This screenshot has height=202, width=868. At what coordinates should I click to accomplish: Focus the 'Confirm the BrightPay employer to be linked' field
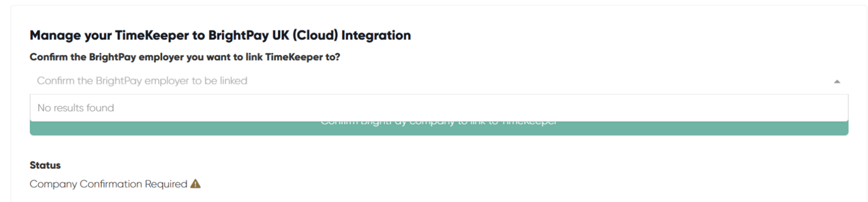[439, 81]
